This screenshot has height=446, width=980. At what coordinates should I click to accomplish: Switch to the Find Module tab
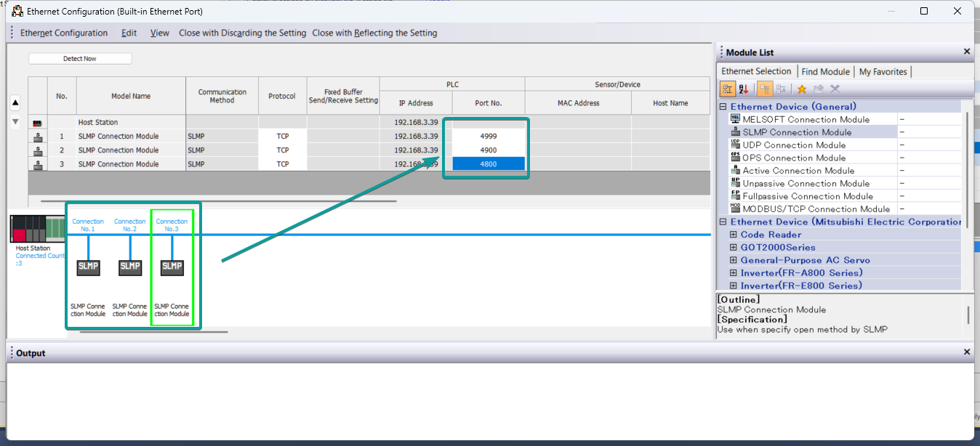tap(825, 71)
